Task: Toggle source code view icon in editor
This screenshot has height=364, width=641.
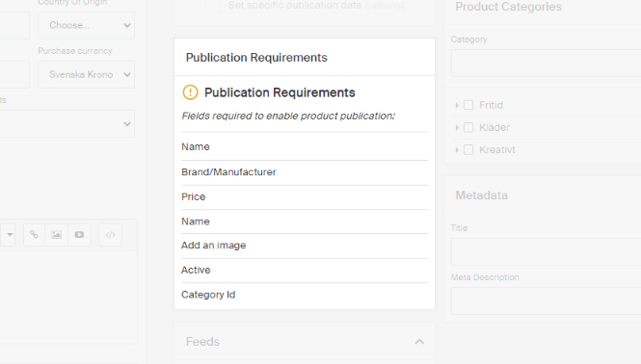Action: pyautogui.click(x=111, y=235)
